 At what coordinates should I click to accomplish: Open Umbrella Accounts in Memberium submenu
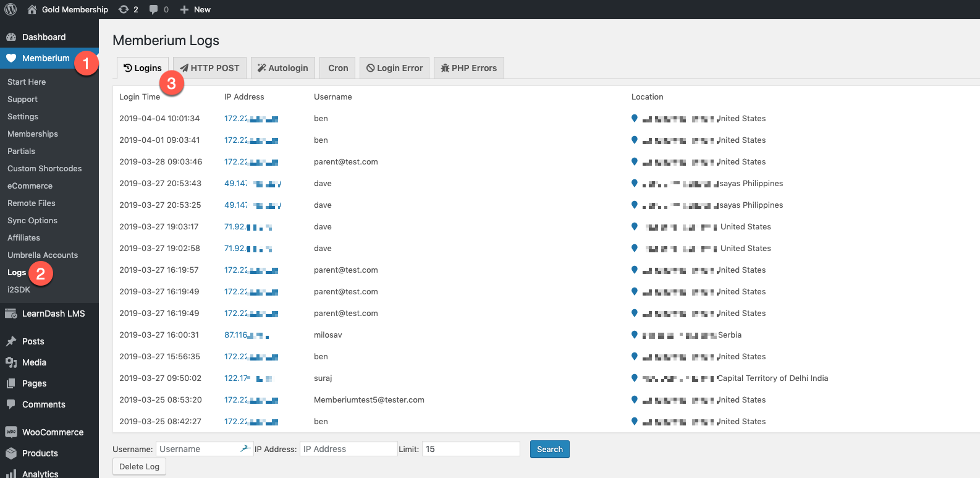(x=43, y=255)
